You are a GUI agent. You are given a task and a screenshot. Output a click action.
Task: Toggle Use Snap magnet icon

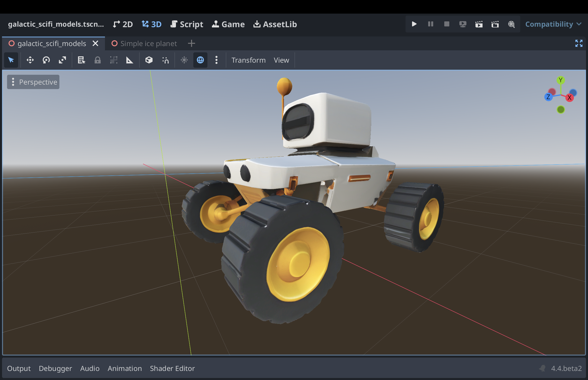coord(165,60)
